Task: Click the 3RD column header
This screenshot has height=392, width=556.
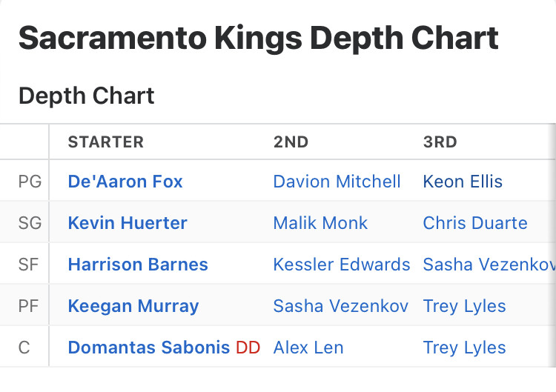Action: 440,142
